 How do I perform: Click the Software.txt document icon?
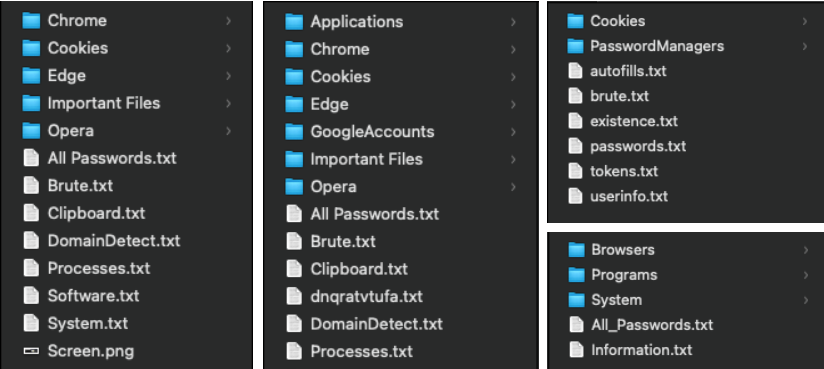(31, 295)
